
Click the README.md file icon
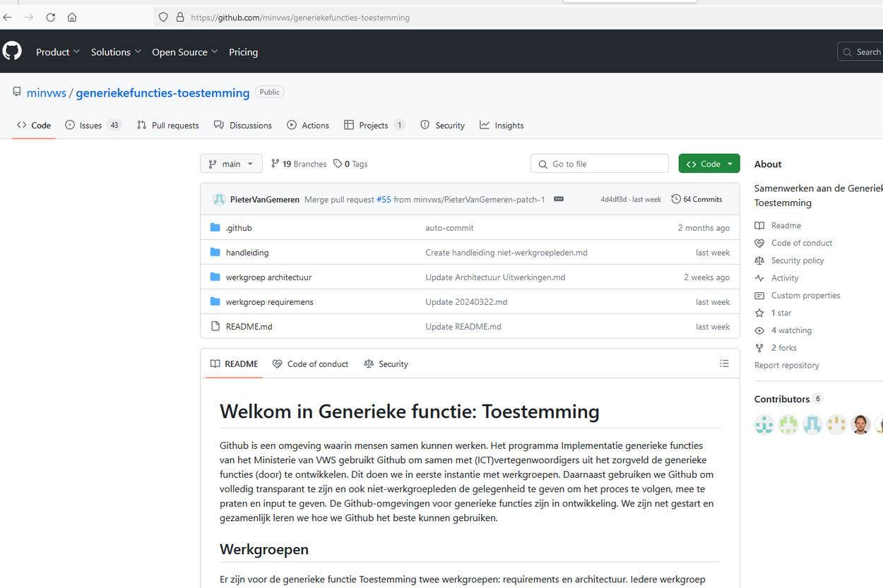pyautogui.click(x=215, y=326)
